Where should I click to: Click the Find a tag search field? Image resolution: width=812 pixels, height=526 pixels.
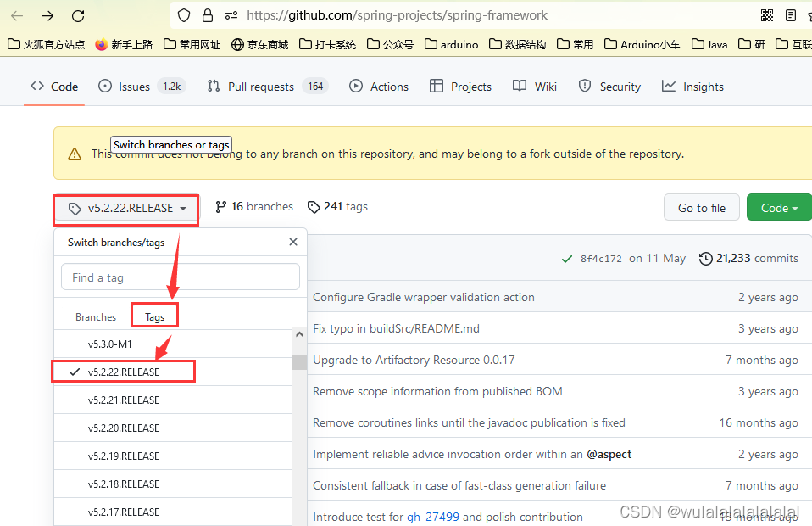181,277
